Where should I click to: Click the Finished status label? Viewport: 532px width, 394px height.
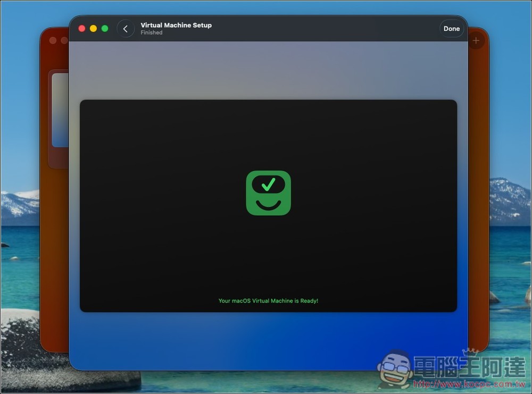(151, 32)
